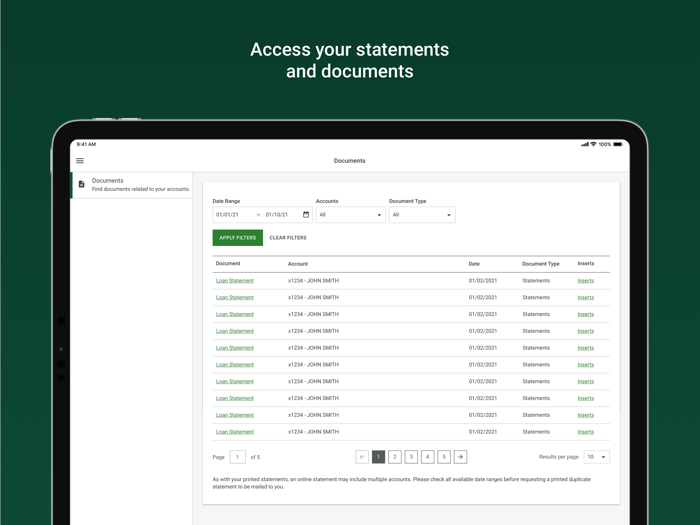Click the Documents title in top bar
Screen dimensions: 700x525
[x=350, y=161]
